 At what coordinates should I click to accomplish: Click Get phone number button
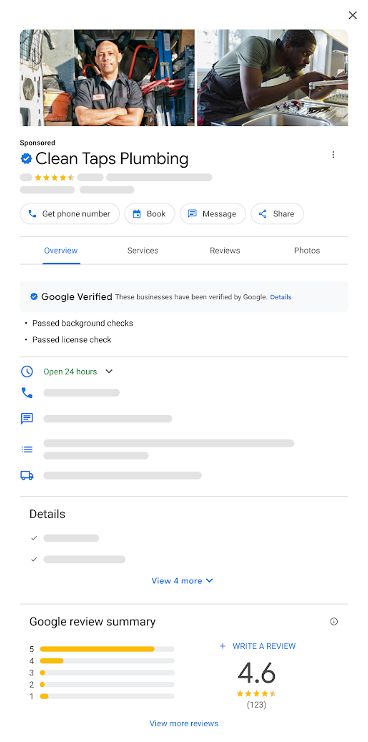coord(70,214)
